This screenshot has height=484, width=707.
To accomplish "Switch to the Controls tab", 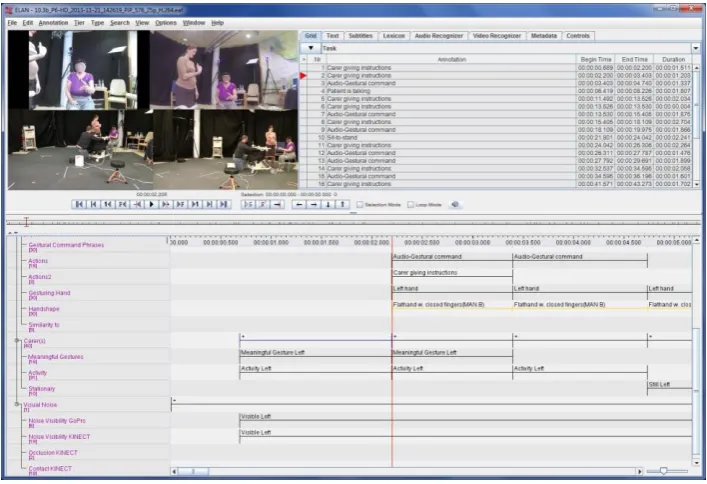I will coord(578,36).
